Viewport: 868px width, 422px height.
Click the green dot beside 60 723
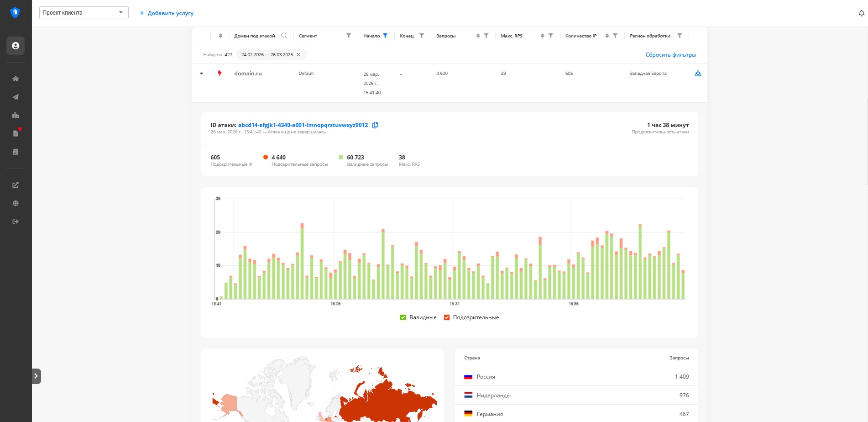[341, 157]
